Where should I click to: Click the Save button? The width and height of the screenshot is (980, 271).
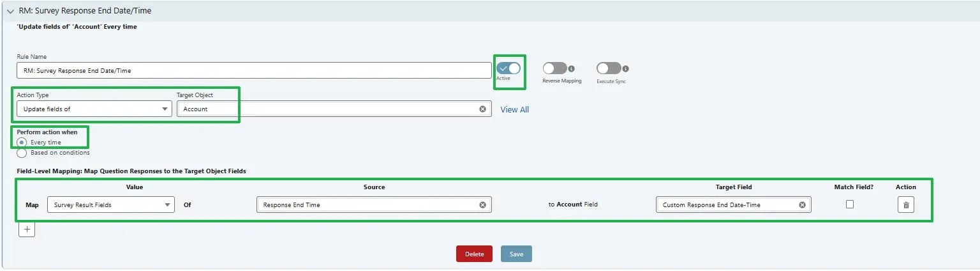[x=516, y=254]
